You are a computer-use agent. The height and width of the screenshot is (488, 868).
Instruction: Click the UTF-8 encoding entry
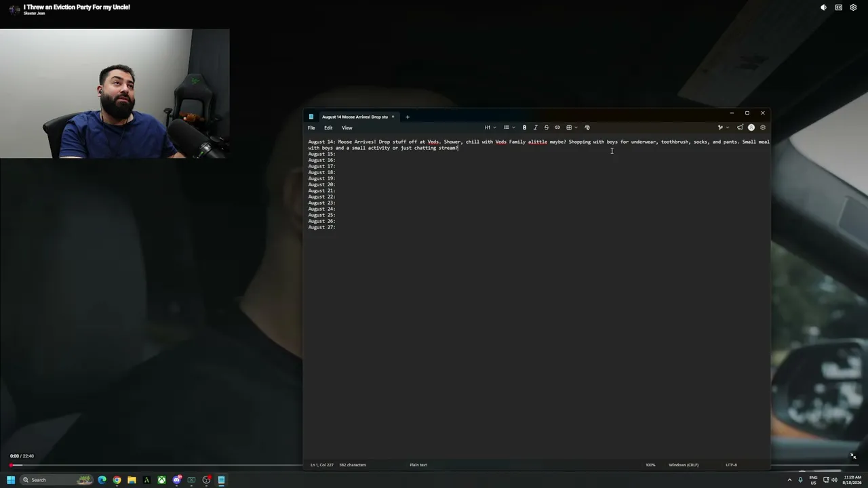click(731, 465)
